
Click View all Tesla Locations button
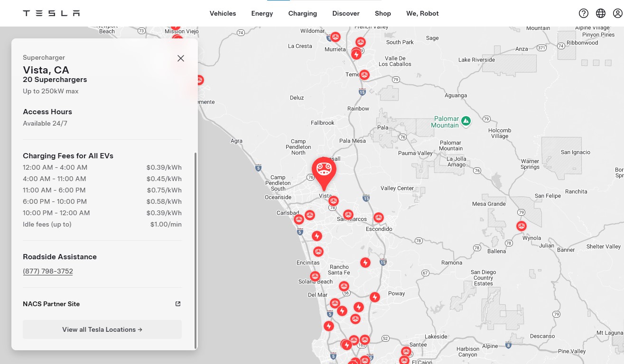[x=102, y=329]
